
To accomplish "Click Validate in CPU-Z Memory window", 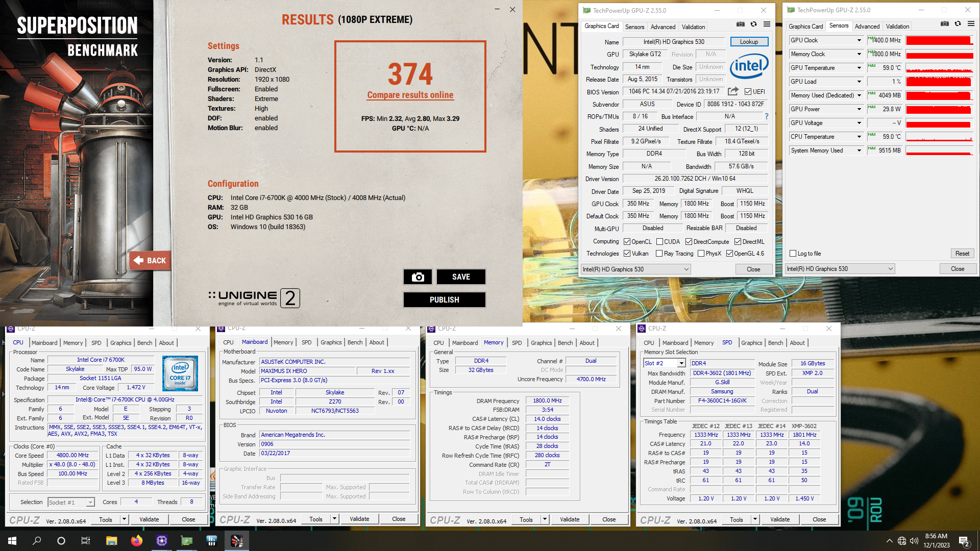I will click(570, 519).
